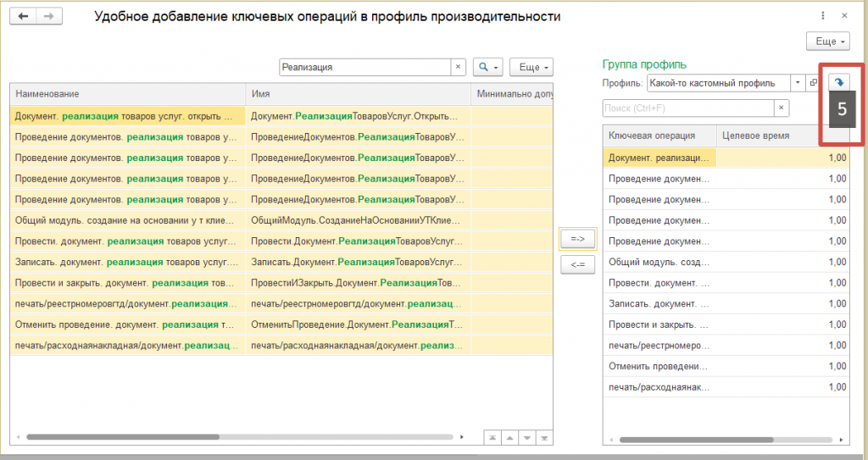The height and width of the screenshot is (460, 868).
Task: Add operations with the => button
Action: [x=578, y=240]
